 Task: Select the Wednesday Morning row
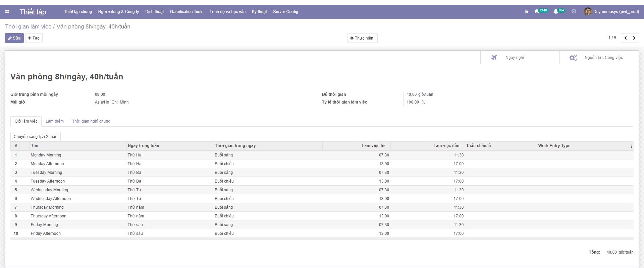[49, 190]
